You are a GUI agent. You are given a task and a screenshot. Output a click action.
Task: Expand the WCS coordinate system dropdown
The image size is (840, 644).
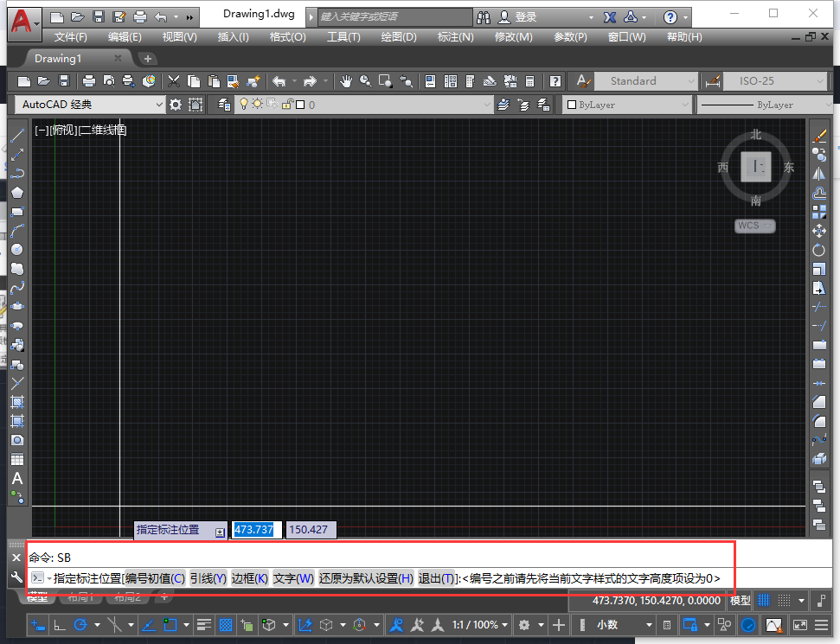[755, 226]
